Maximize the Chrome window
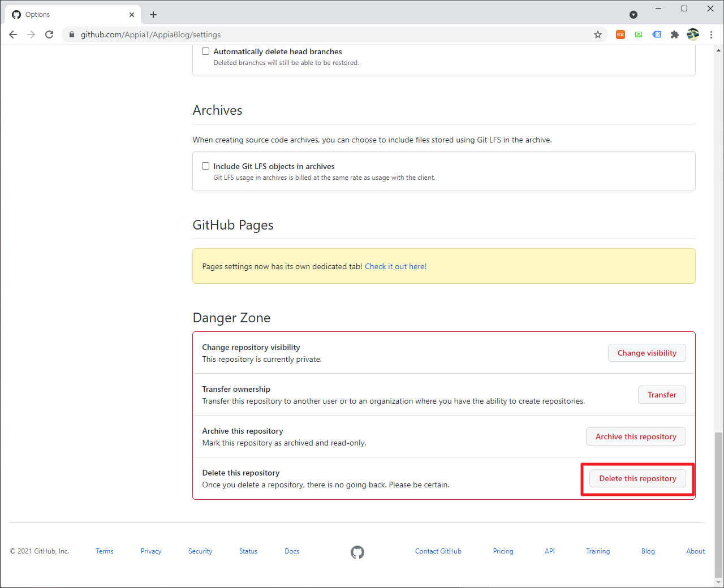Image resolution: width=724 pixels, height=588 pixels. tap(684, 8)
